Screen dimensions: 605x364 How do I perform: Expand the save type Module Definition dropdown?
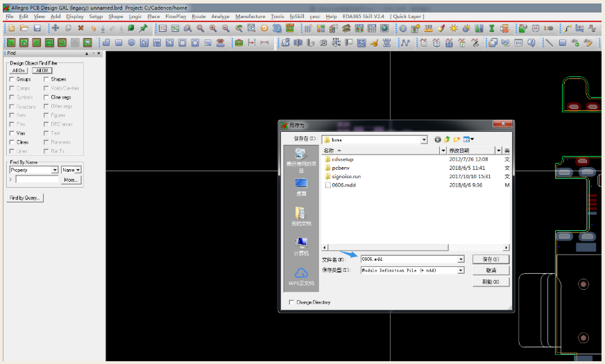tap(461, 270)
